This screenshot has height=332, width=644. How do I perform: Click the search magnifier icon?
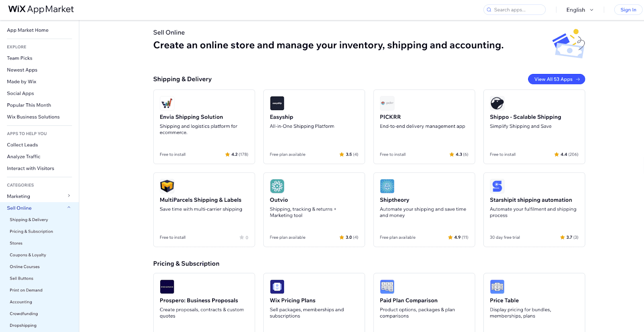[x=489, y=10]
